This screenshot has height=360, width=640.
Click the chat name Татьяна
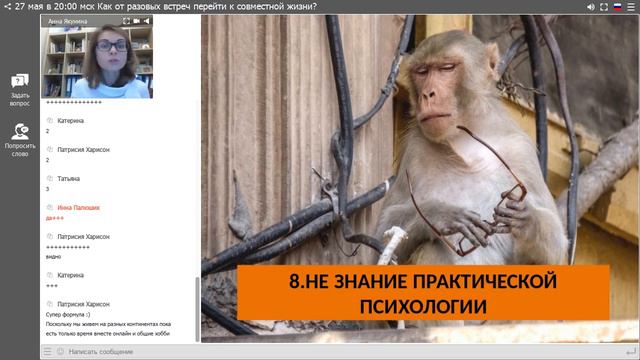click(69, 179)
